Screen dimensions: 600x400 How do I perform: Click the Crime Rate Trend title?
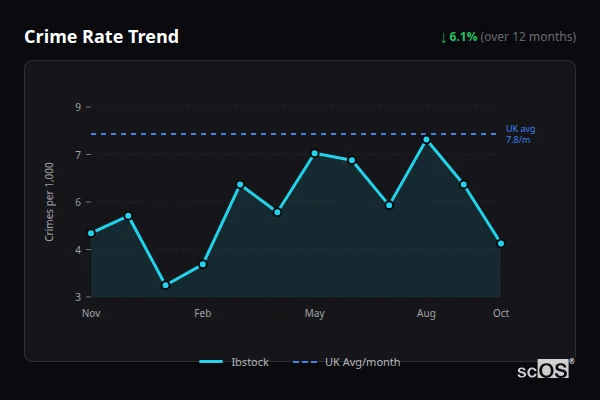pos(101,37)
